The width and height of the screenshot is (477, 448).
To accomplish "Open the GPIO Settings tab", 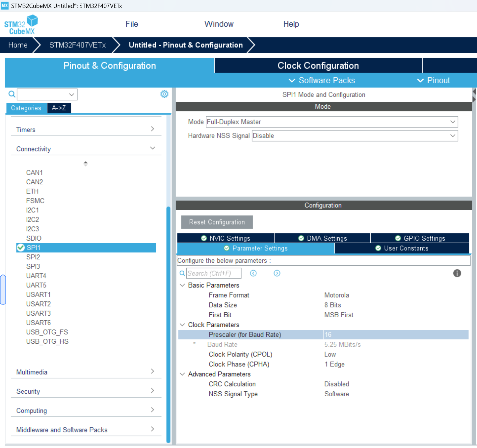I will [x=420, y=238].
